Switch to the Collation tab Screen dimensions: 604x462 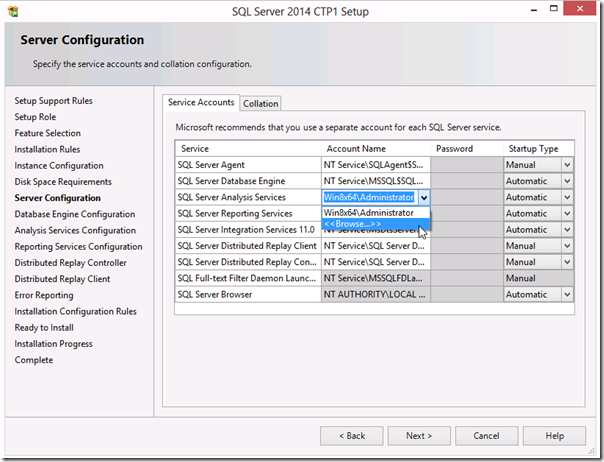(x=260, y=104)
